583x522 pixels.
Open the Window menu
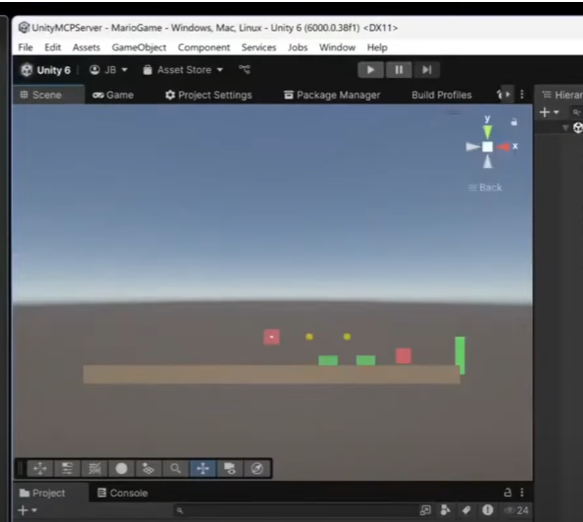tap(337, 48)
